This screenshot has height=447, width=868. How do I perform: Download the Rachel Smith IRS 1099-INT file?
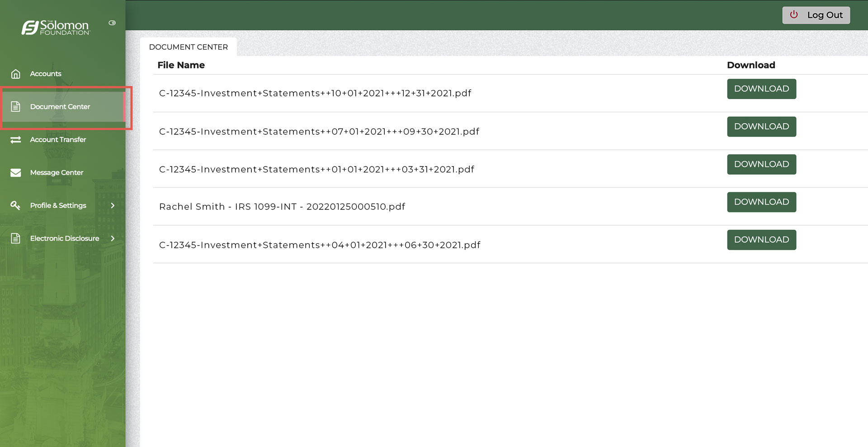coord(761,202)
